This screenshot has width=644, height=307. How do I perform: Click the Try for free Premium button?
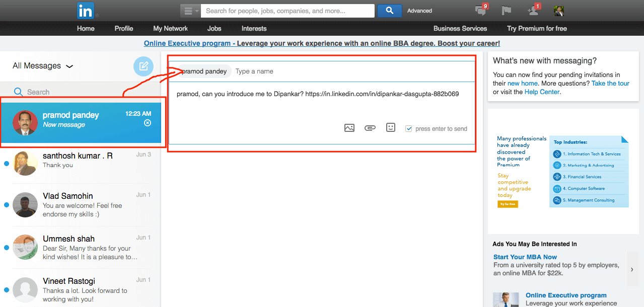pos(508,204)
